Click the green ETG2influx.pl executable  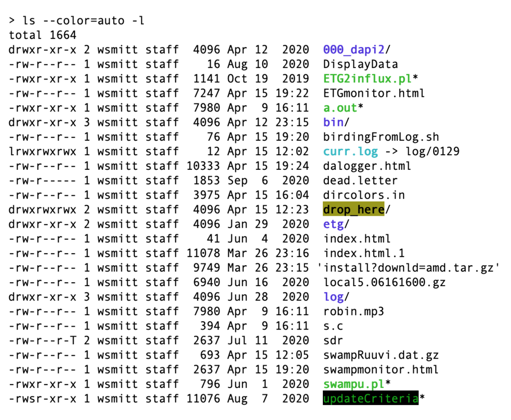(367, 78)
